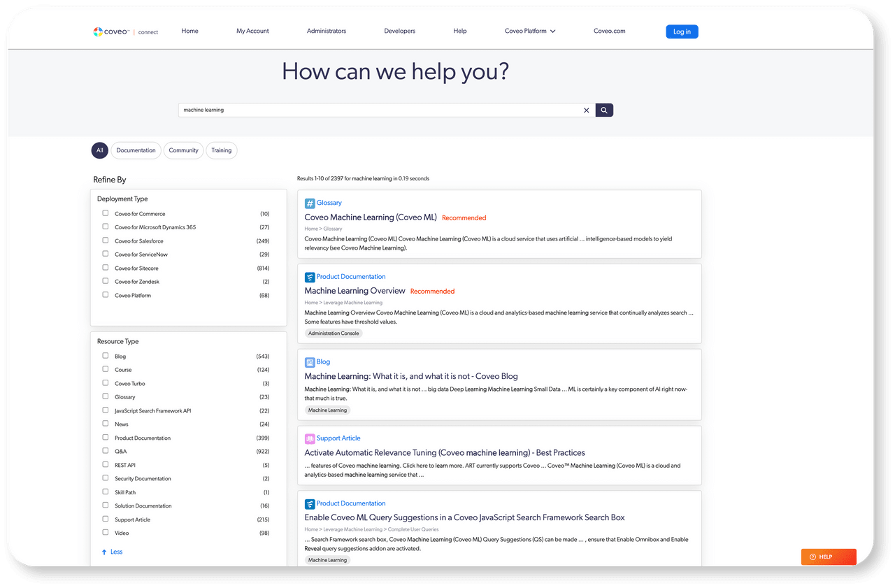Switch to the Community tab

point(183,150)
